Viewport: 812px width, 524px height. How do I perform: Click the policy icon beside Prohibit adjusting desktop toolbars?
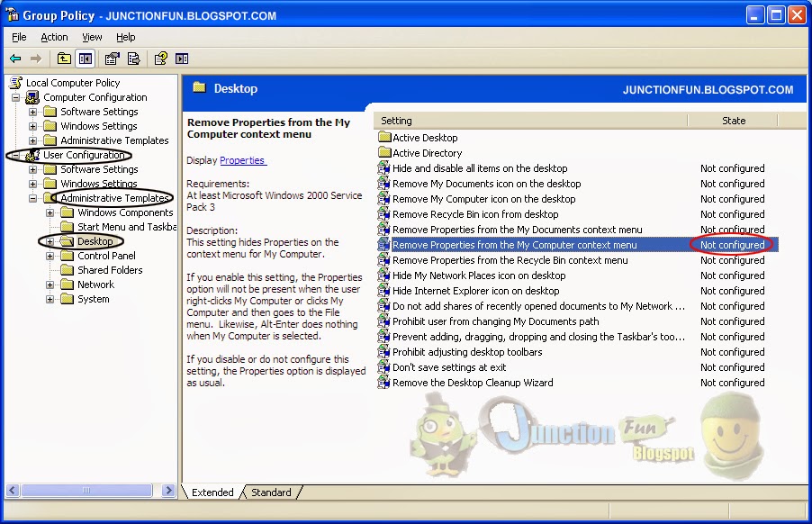pyautogui.click(x=383, y=352)
